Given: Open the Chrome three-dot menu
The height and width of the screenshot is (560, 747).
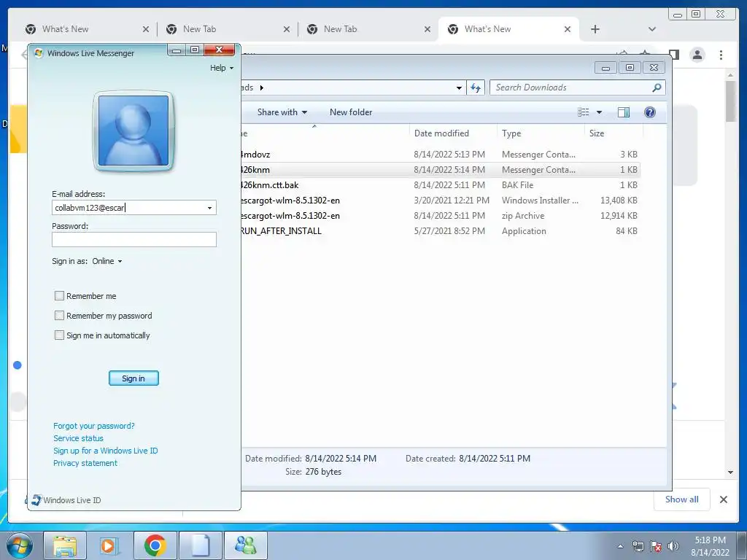Looking at the screenshot, I should pos(721,55).
